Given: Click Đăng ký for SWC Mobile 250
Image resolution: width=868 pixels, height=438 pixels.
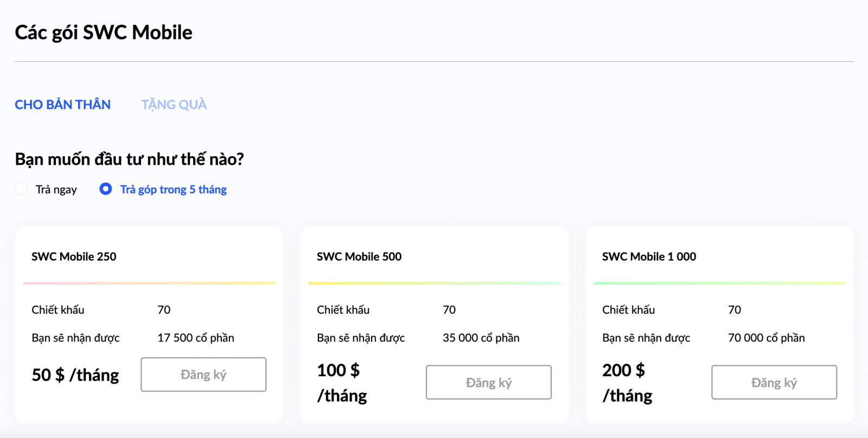Looking at the screenshot, I should 203,375.
